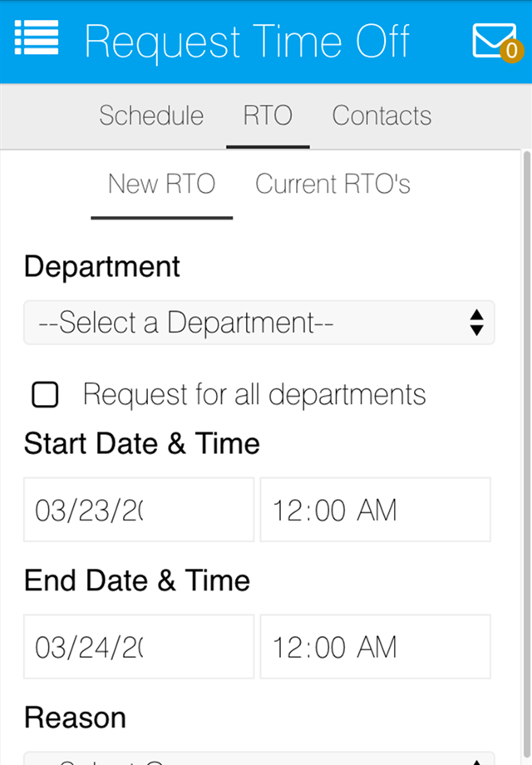Edit the start time 12:00 AM field
This screenshot has height=765, width=532.
375,510
